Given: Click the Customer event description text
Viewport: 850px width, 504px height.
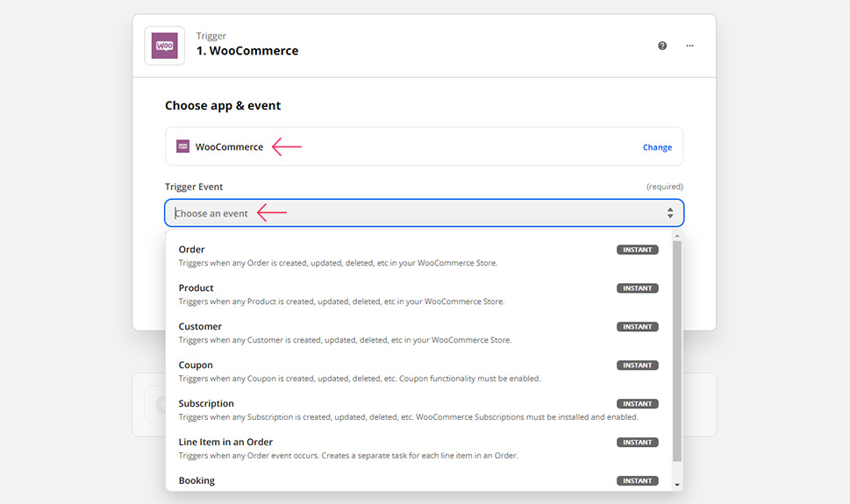Looking at the screenshot, I should click(x=345, y=340).
